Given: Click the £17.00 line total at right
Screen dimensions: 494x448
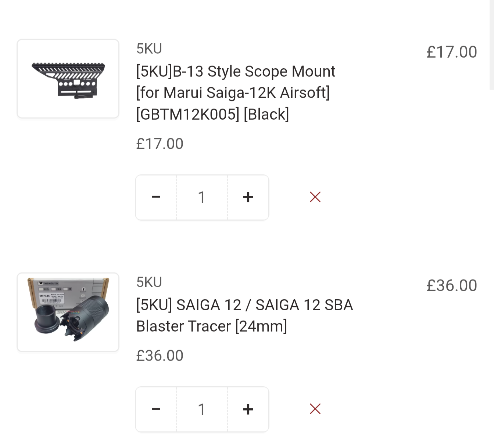Looking at the screenshot, I should tap(451, 52).
